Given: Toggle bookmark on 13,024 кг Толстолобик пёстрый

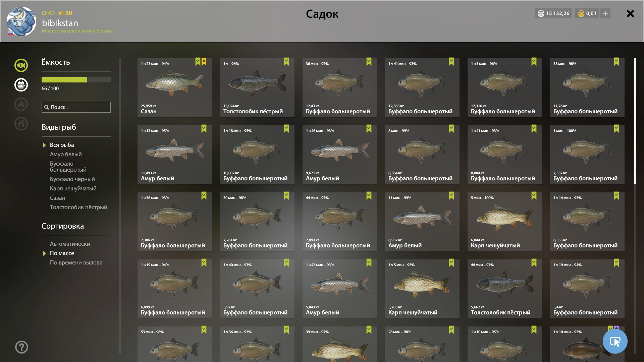Looking at the screenshot, I should tap(286, 62).
